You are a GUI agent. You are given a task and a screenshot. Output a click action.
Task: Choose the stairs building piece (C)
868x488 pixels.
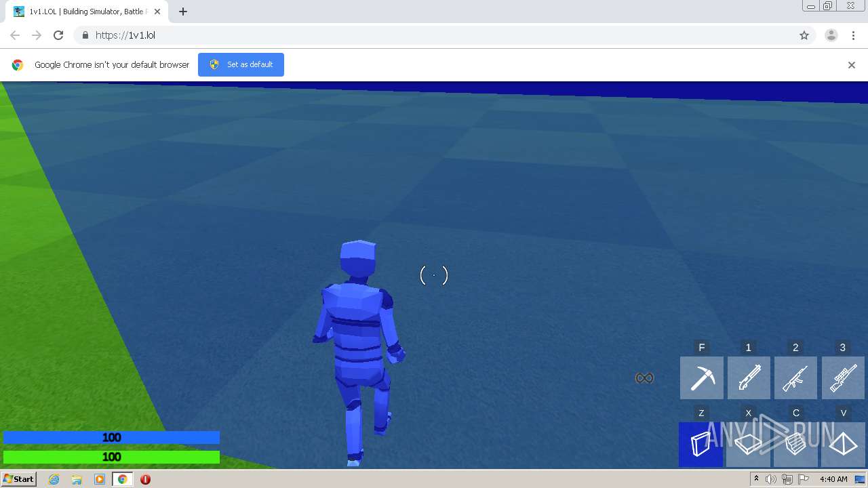tap(795, 445)
